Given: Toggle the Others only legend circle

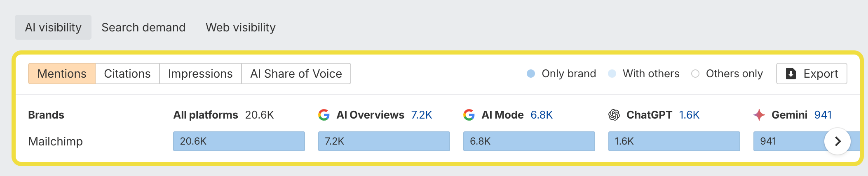Looking at the screenshot, I should coord(695,74).
